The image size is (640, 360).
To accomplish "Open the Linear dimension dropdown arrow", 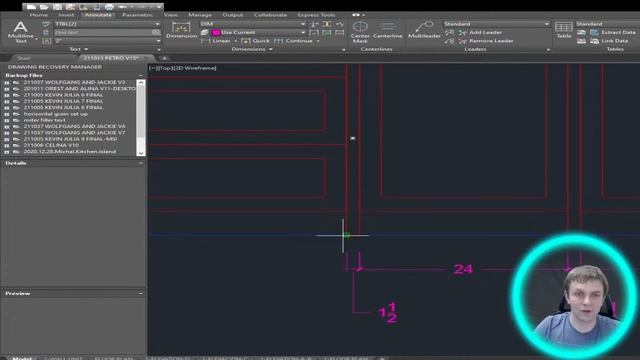I will tap(236, 41).
